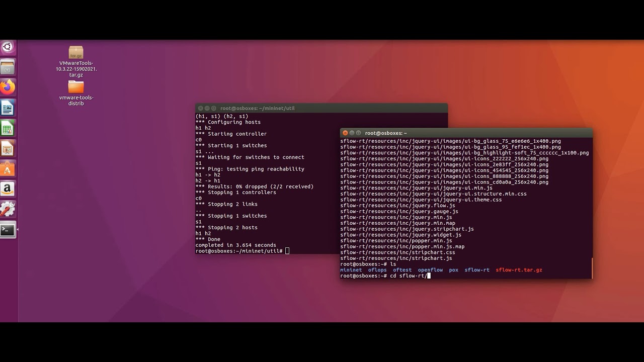Click '*** Stopping 2 links' line
The height and width of the screenshot is (362, 644).
[226, 204]
